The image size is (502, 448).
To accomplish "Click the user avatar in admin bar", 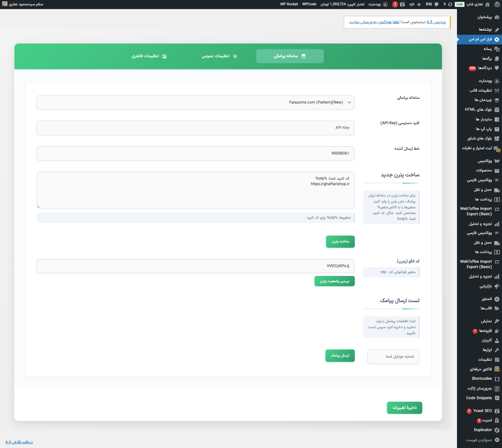I will click(5, 4).
